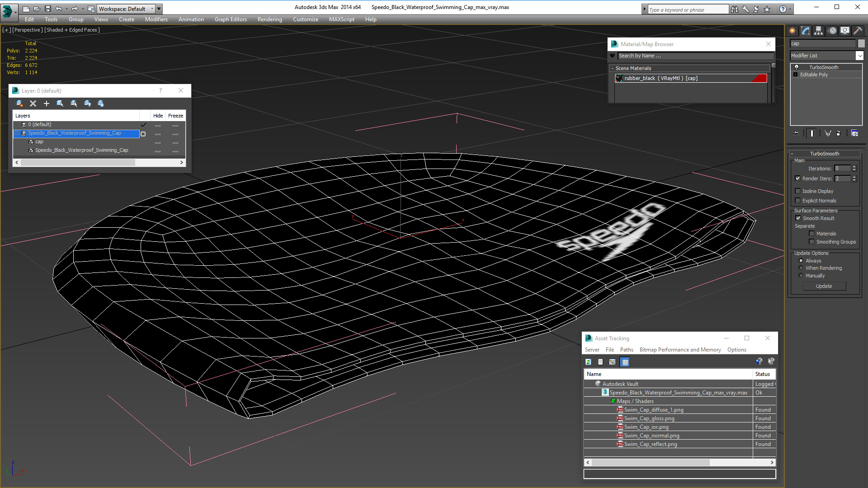Open the help icon dropdown arrow

click(x=791, y=9)
